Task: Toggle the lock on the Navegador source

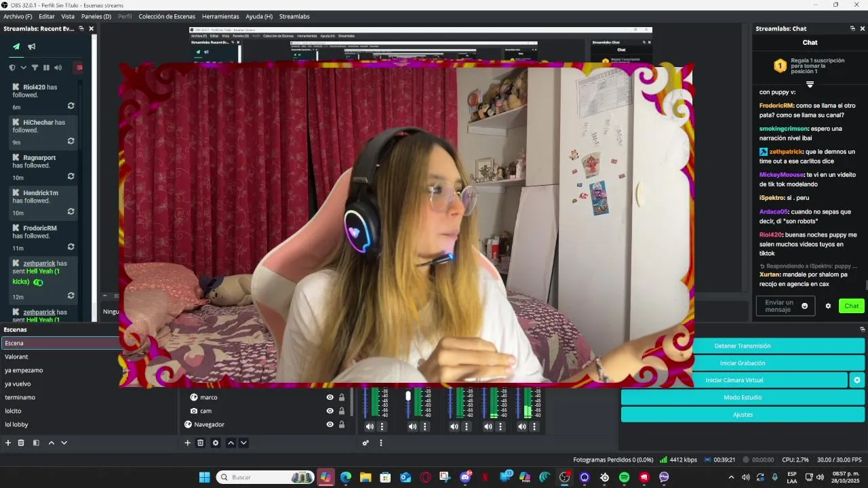Action: [x=342, y=424]
